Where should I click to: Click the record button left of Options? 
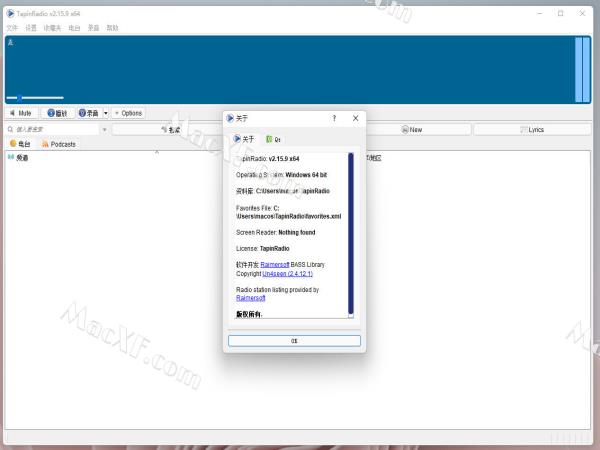point(89,113)
